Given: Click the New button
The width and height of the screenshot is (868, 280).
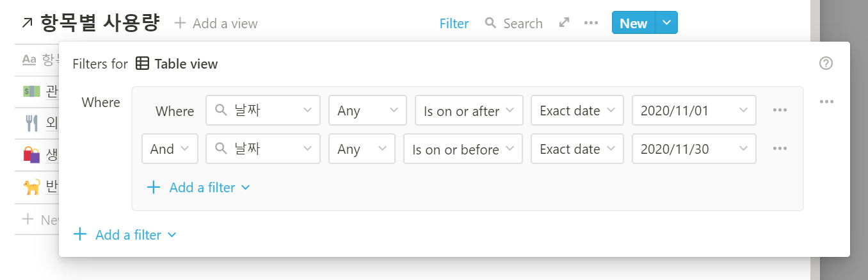Looking at the screenshot, I should tap(634, 23).
